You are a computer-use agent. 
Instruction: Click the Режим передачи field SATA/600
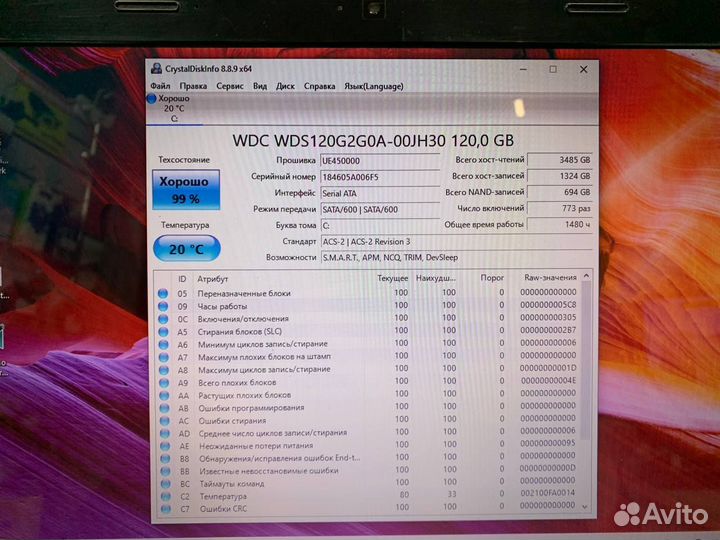[380, 209]
